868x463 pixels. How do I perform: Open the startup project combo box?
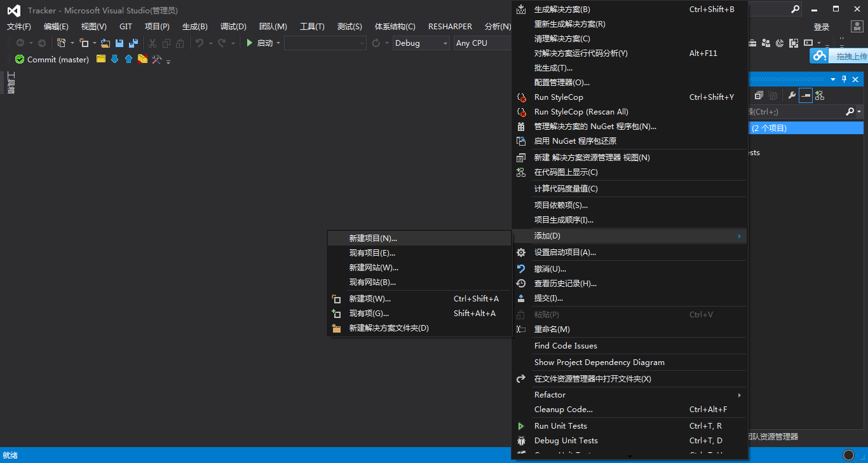325,43
